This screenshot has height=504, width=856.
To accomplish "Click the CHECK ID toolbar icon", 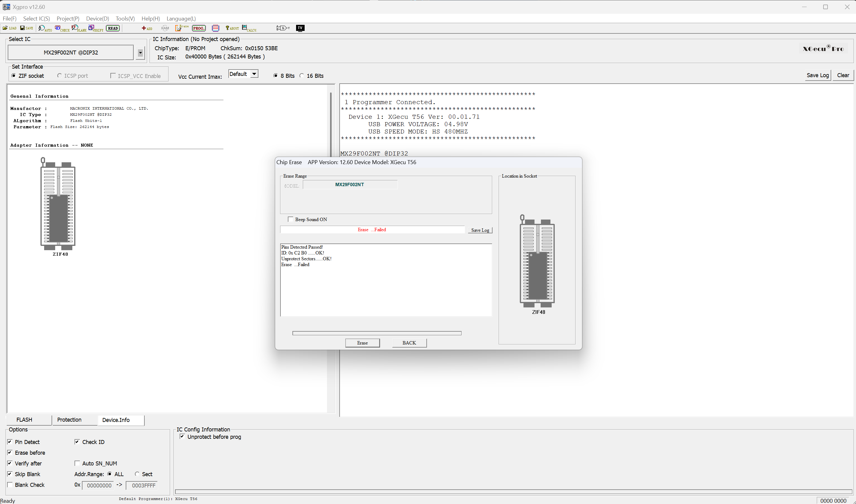I will 62,28.
